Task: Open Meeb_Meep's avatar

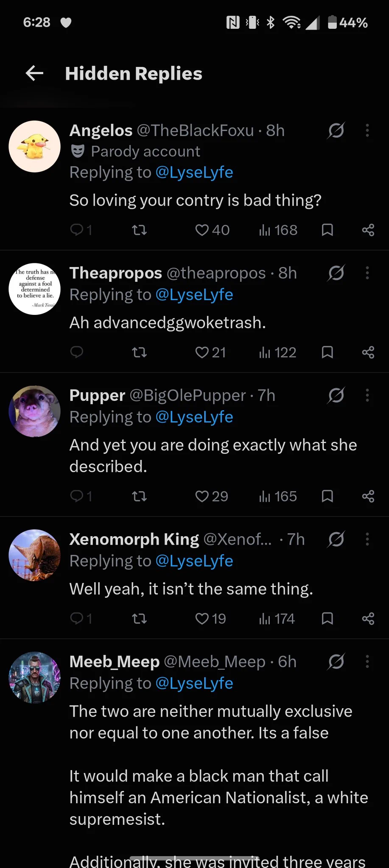Action: 35,678
